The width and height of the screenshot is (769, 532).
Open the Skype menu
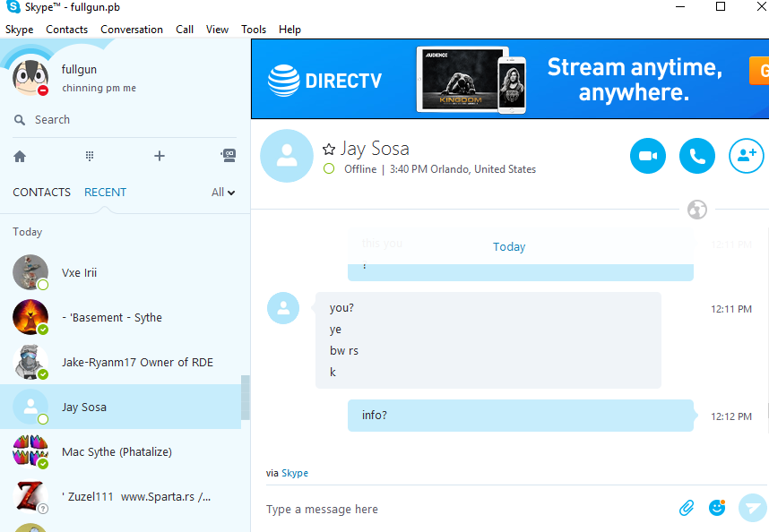click(x=19, y=30)
